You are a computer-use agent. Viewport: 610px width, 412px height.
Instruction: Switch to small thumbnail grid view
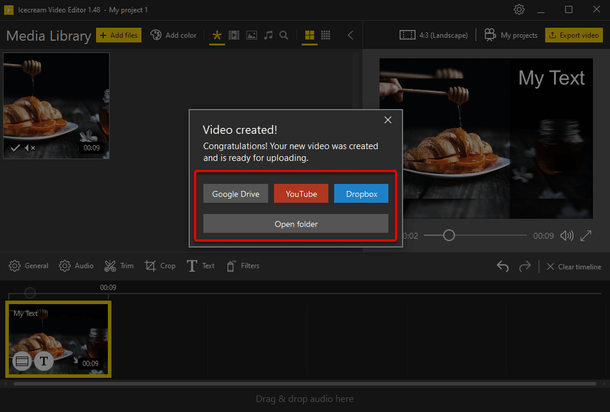click(x=326, y=35)
